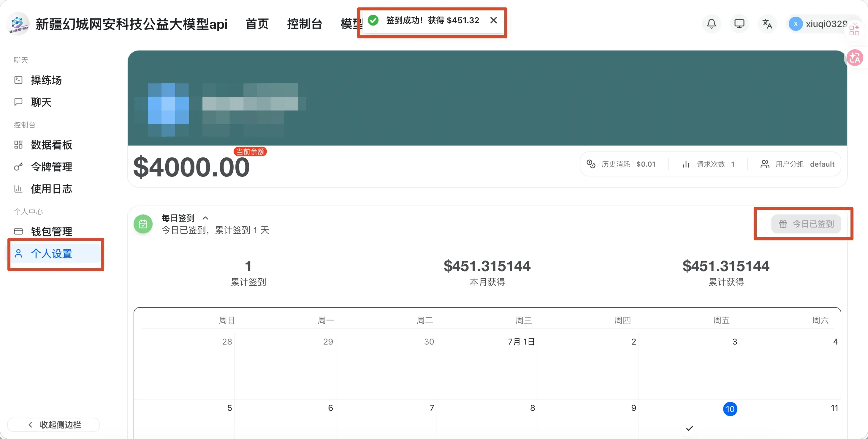868x439 pixels.
Task: Click the $0.01 history consumption value
Action: 646,164
